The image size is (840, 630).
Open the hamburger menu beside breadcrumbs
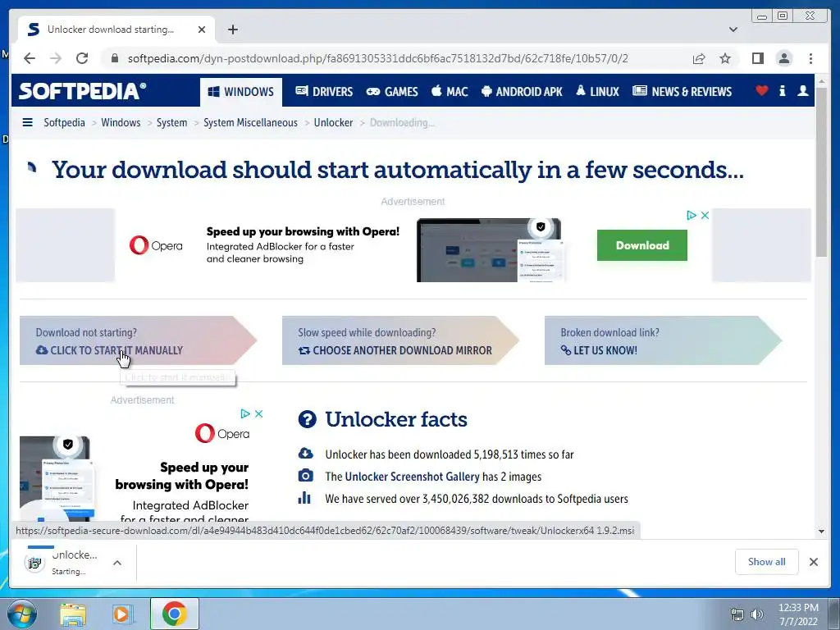[x=27, y=123]
